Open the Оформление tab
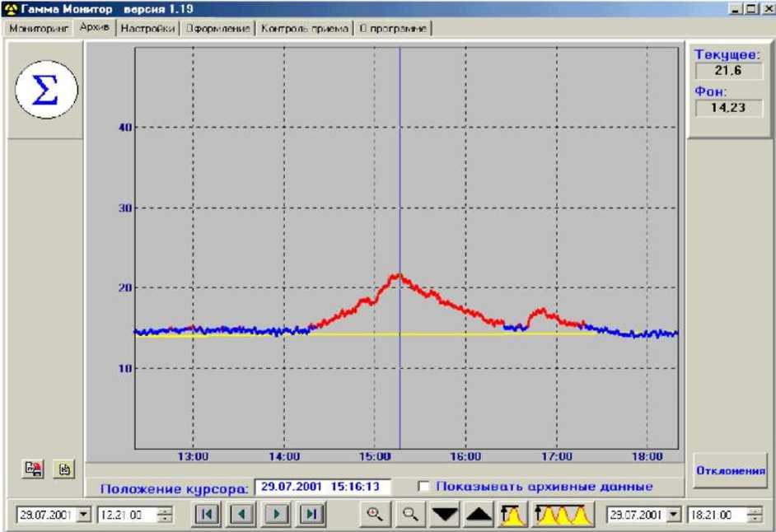This screenshot has height=532, width=776. pos(217,28)
